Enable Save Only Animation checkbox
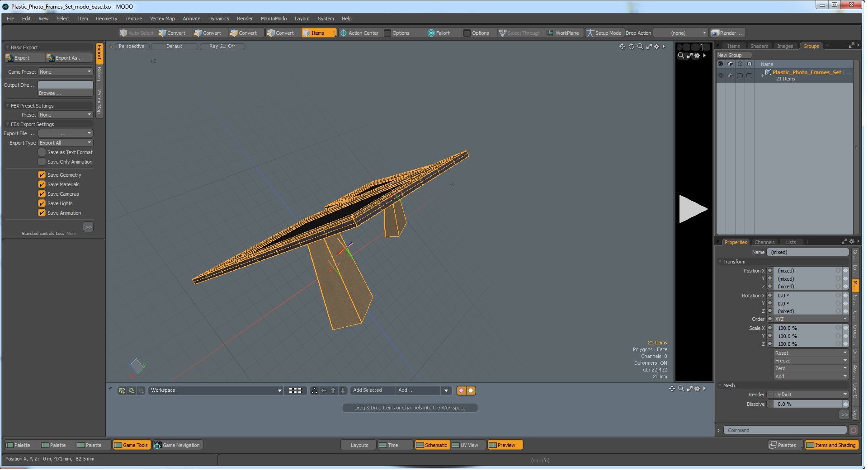The image size is (868, 470). [x=42, y=162]
